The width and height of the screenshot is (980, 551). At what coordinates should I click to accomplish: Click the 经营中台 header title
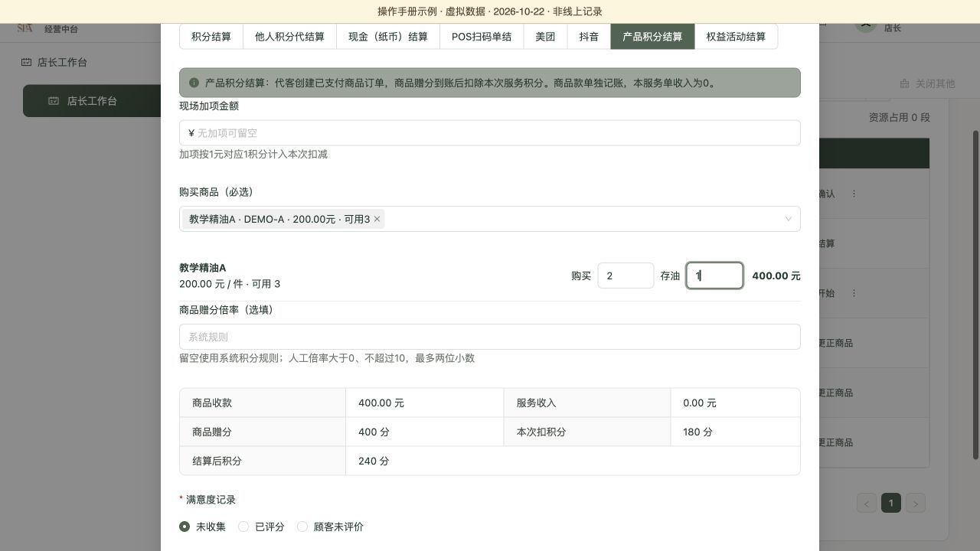[61, 29]
